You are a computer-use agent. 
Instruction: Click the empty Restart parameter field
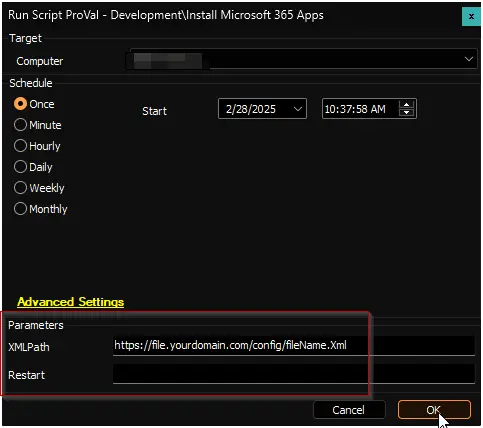(x=294, y=374)
